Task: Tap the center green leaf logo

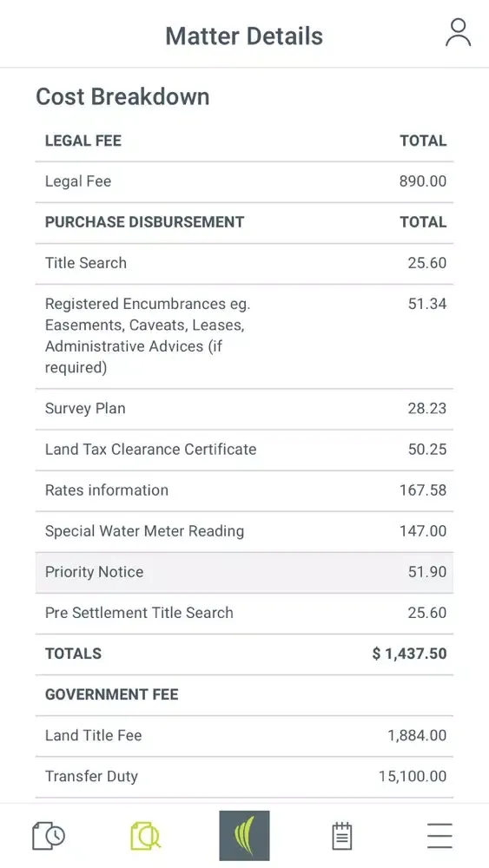Action: 244,835
